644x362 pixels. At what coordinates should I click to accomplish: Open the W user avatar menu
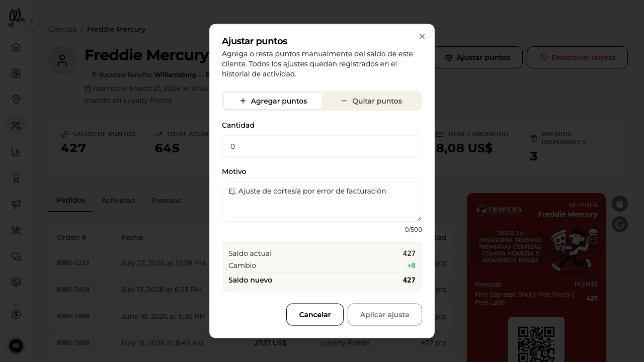point(16,346)
